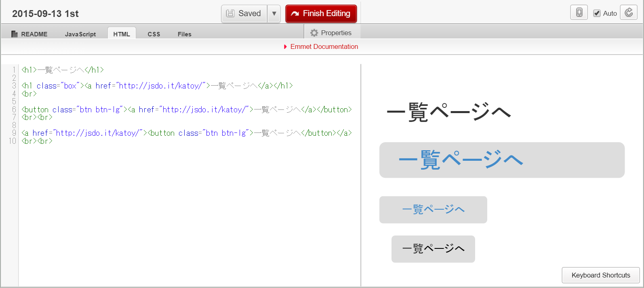Click the reload preview icon
This screenshot has width=644, height=288.
coord(629,13)
